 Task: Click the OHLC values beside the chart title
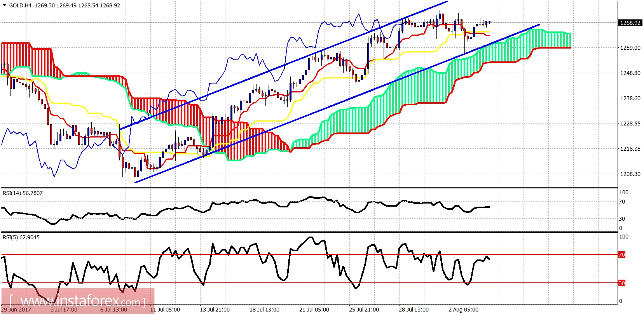[77, 5]
